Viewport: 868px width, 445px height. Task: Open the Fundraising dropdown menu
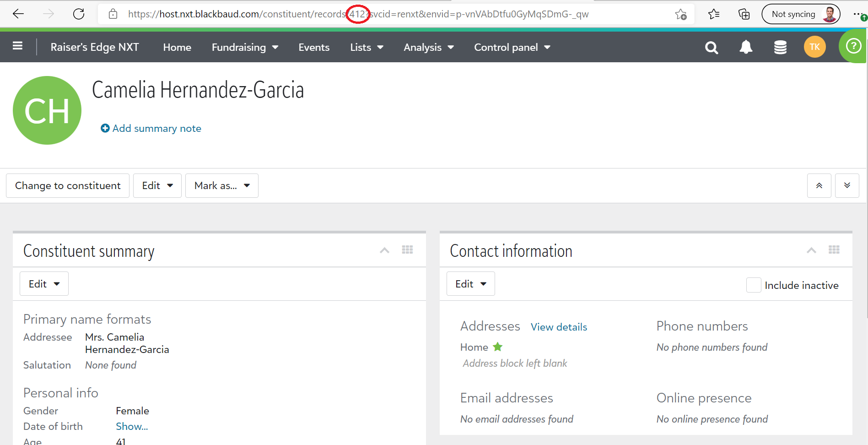click(245, 47)
